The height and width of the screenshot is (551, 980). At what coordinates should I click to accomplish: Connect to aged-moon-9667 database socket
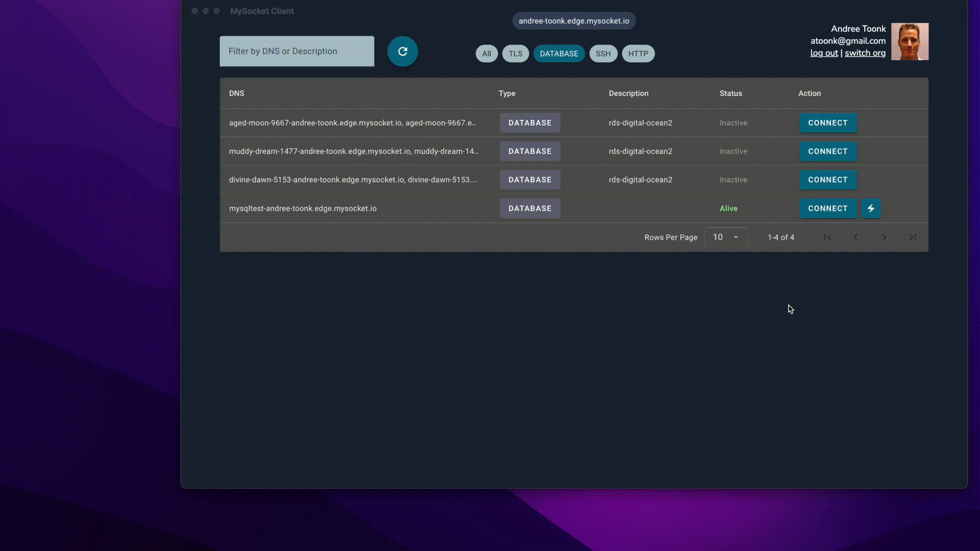point(827,123)
